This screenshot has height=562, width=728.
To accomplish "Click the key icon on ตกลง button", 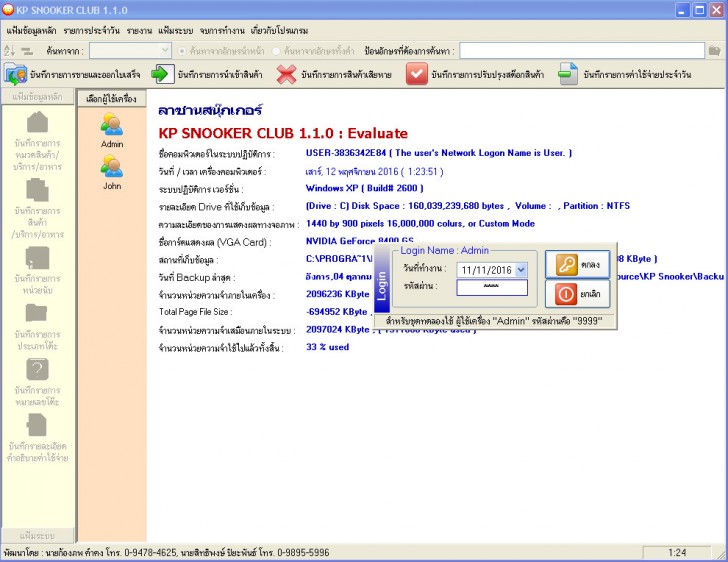I will pyautogui.click(x=566, y=265).
